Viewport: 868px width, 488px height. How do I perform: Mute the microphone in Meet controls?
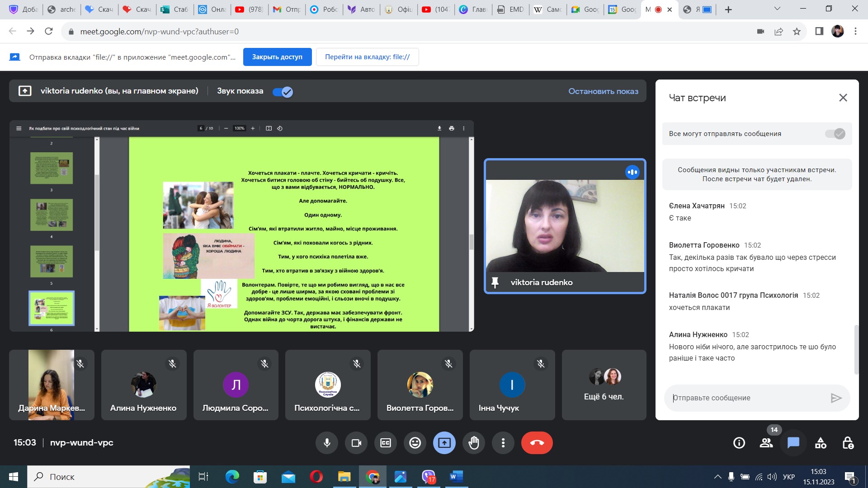click(327, 443)
